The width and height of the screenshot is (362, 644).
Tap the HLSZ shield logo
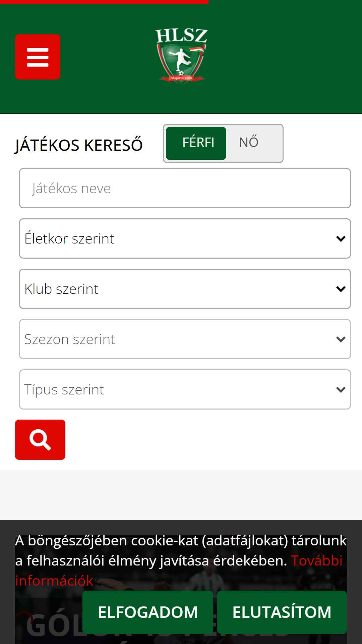[181, 56]
